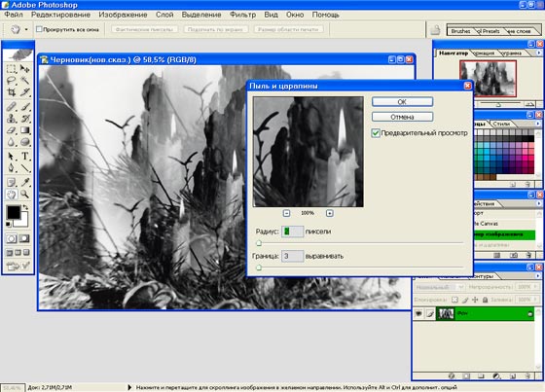Select the Type tool

point(24,157)
